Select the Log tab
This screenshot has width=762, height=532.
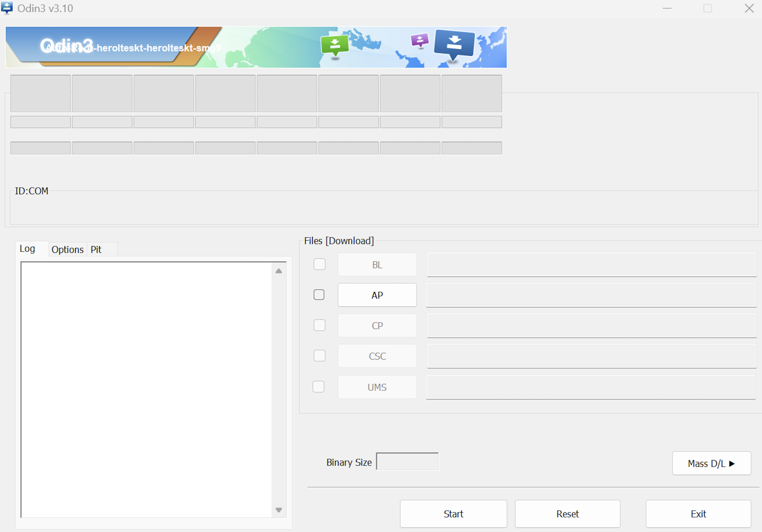tap(27, 249)
